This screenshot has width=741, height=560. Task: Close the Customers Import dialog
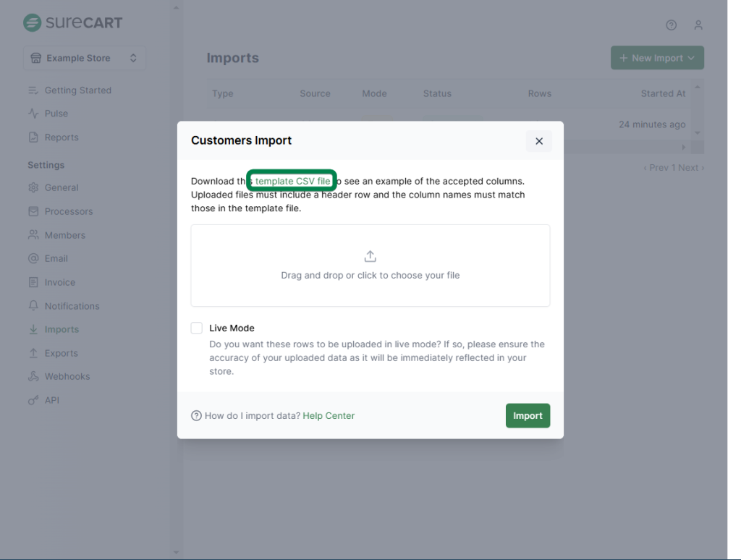(x=538, y=141)
